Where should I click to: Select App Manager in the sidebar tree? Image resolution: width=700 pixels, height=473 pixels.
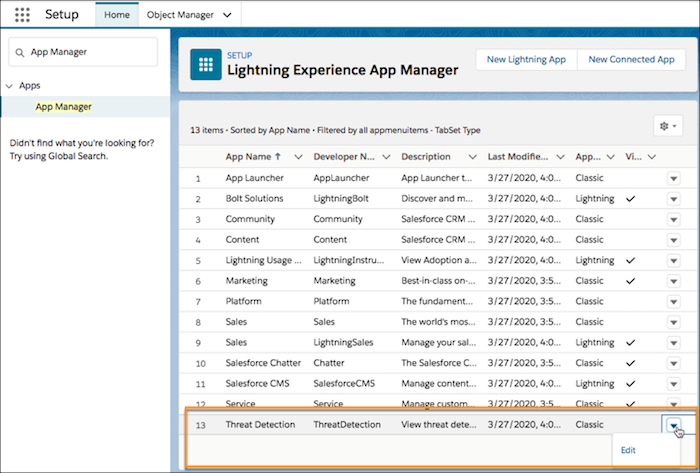click(x=63, y=107)
